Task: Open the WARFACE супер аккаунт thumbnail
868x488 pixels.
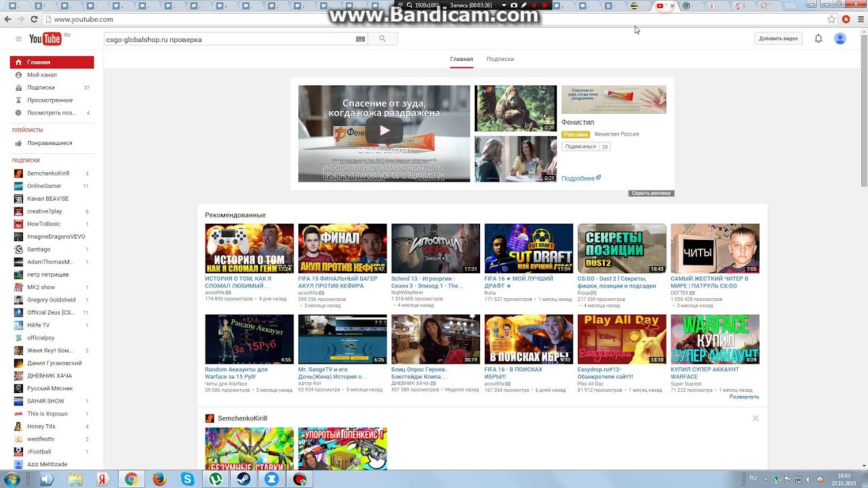Action: click(x=715, y=339)
